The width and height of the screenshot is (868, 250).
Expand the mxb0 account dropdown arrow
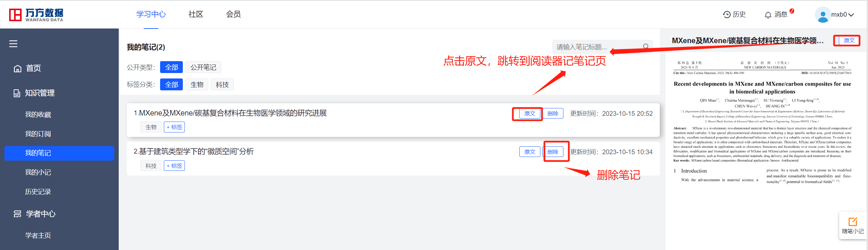pos(851,15)
